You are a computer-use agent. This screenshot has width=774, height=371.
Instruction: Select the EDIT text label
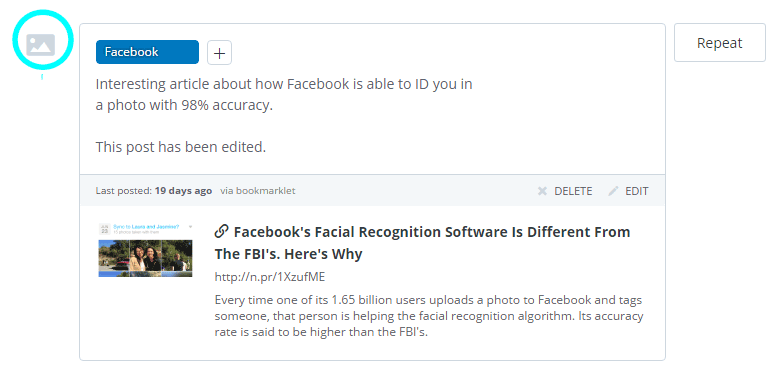tap(637, 191)
